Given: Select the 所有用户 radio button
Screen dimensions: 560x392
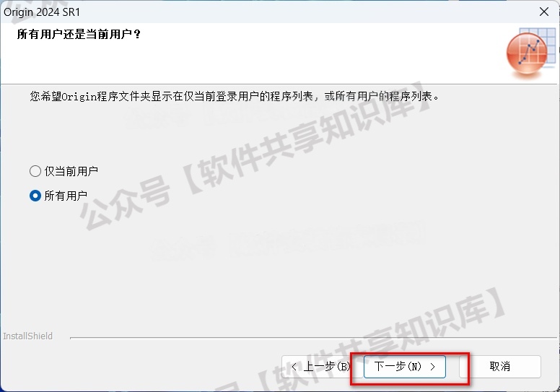Looking at the screenshot, I should (35, 196).
